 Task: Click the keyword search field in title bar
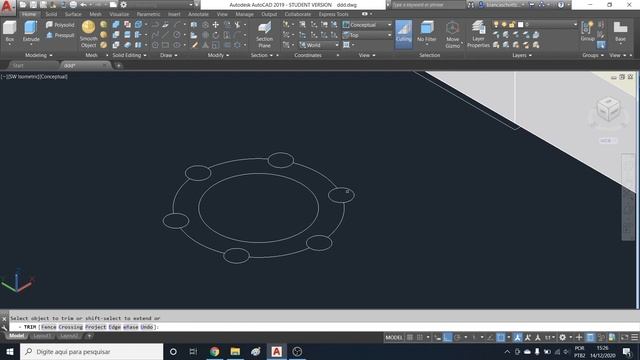[x=428, y=5]
